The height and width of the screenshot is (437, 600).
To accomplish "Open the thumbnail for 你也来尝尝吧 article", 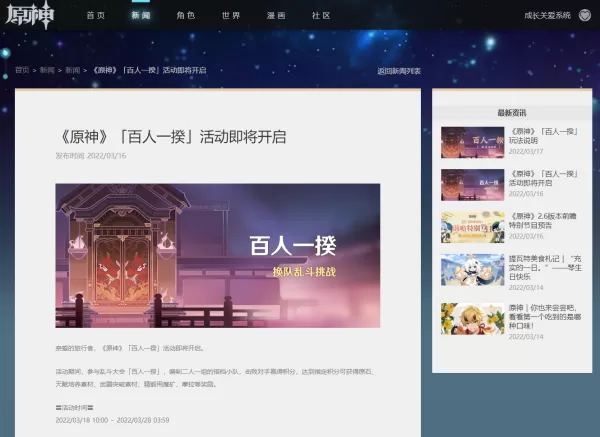I will pyautogui.click(x=473, y=319).
